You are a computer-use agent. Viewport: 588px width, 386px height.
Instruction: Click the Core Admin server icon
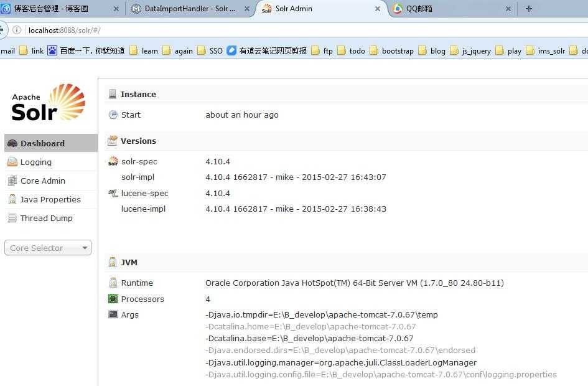(x=12, y=181)
